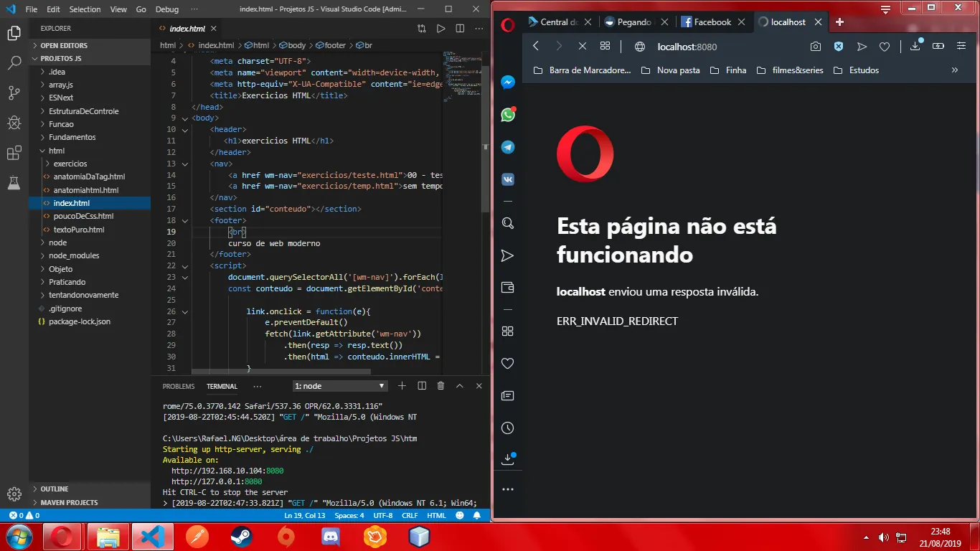Take a snapshot with the camera icon

click(x=816, y=47)
